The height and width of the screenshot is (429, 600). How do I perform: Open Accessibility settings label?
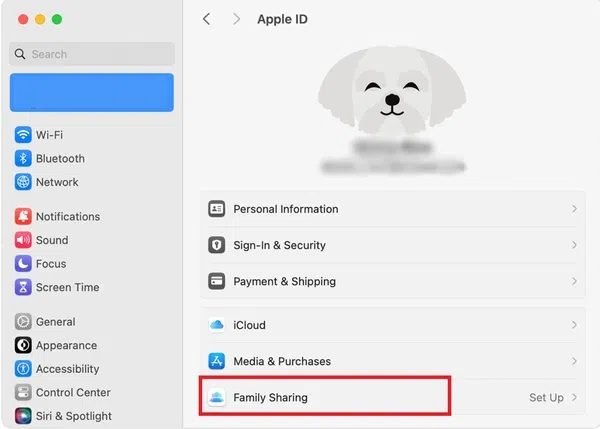coord(68,369)
